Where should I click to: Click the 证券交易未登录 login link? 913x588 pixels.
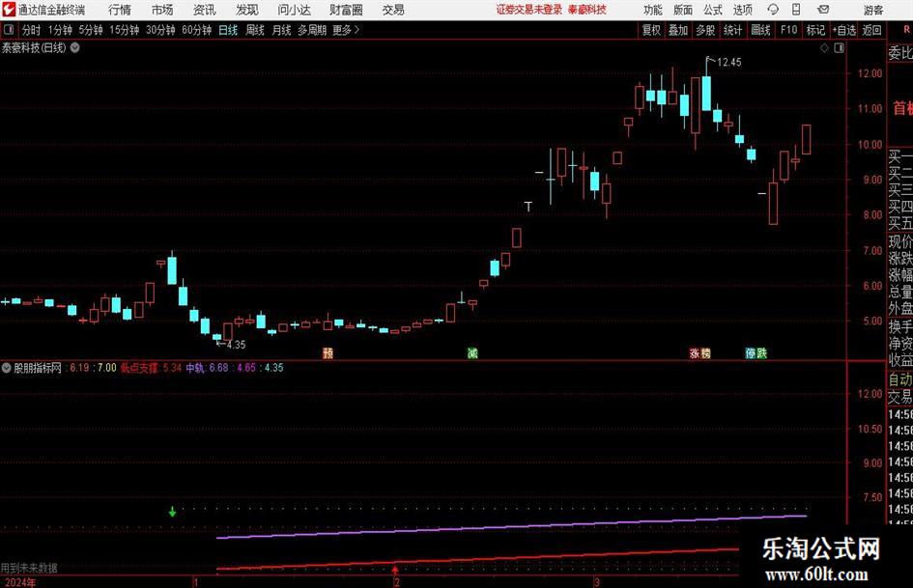(x=529, y=10)
